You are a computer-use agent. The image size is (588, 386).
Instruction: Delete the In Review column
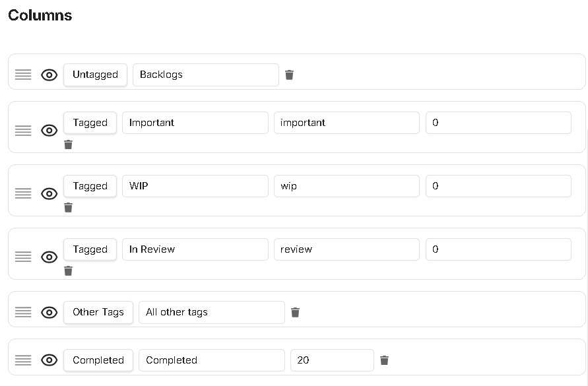[x=68, y=270]
